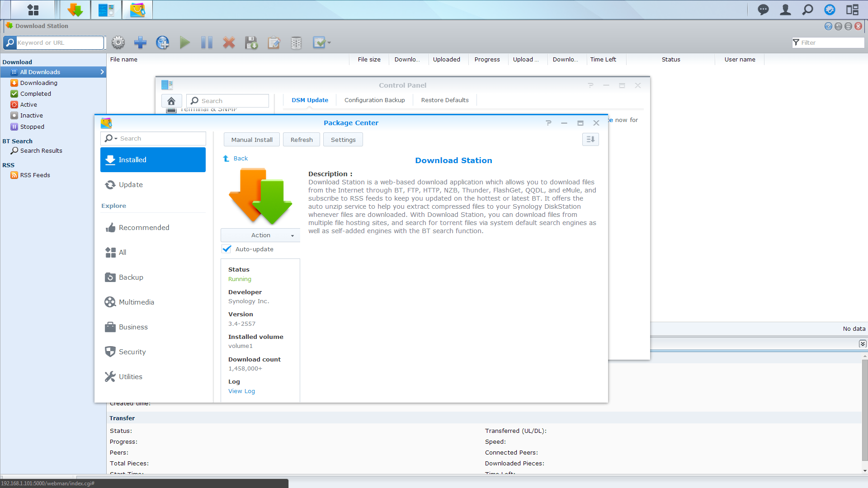Select the Inactive downloads filter
868x488 pixels.
click(53, 115)
